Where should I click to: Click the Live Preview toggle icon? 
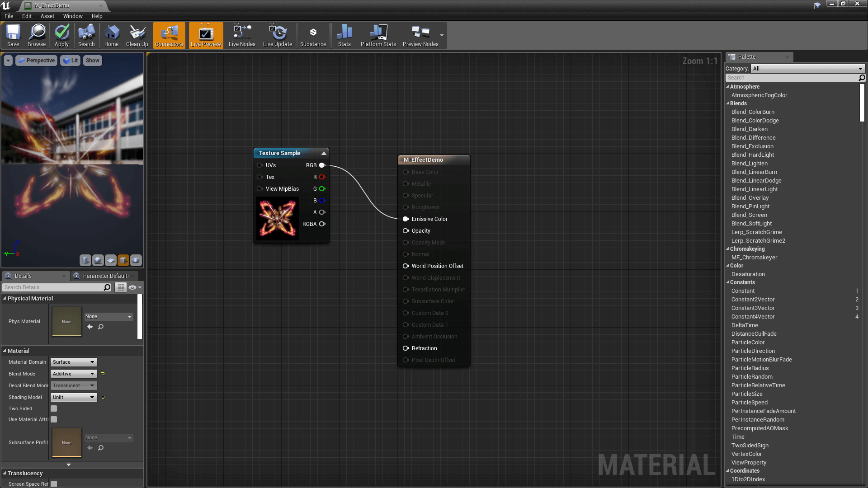(x=206, y=33)
